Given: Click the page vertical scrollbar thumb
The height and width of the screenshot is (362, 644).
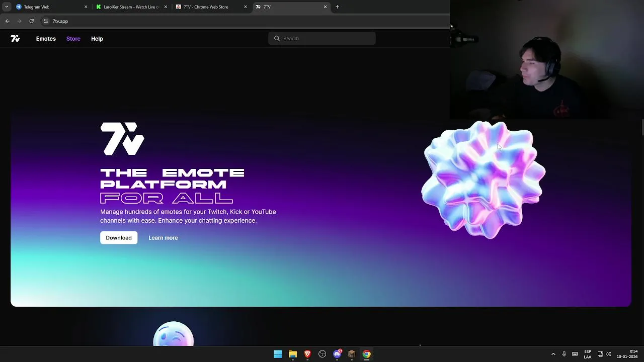Looking at the screenshot, I should coord(642,127).
